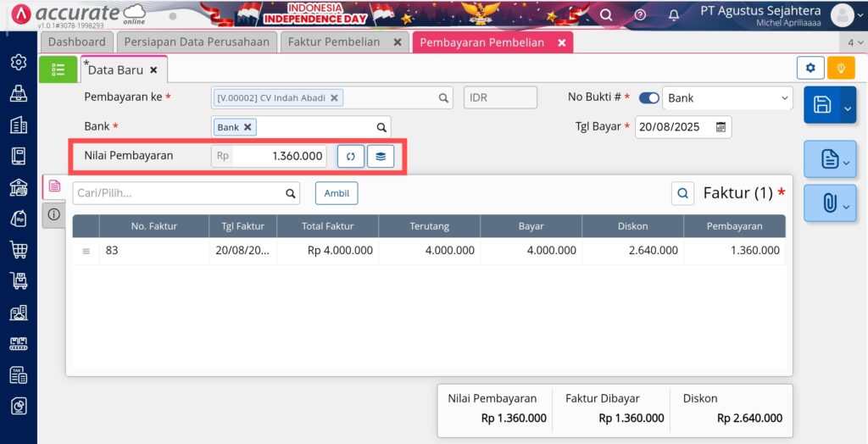Open the shopping cart sidebar module
868x444 pixels.
coord(19,250)
